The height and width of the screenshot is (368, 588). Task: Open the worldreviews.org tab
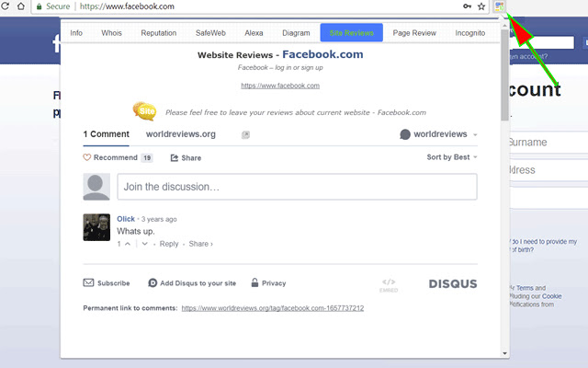181,134
